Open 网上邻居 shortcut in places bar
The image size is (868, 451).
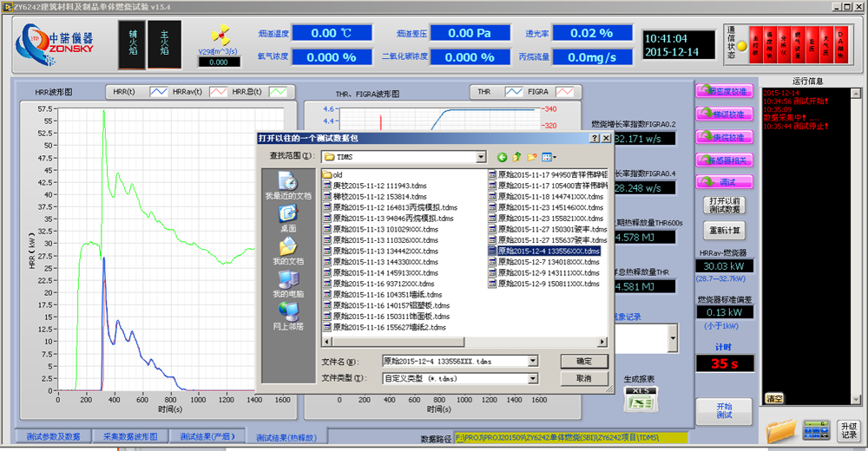[x=288, y=317]
